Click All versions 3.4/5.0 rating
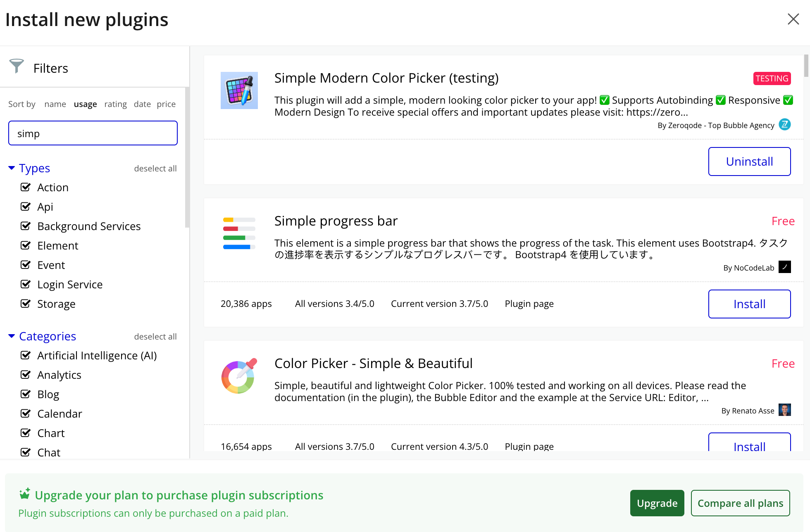Screen dimensions: 810x532 [334, 304]
